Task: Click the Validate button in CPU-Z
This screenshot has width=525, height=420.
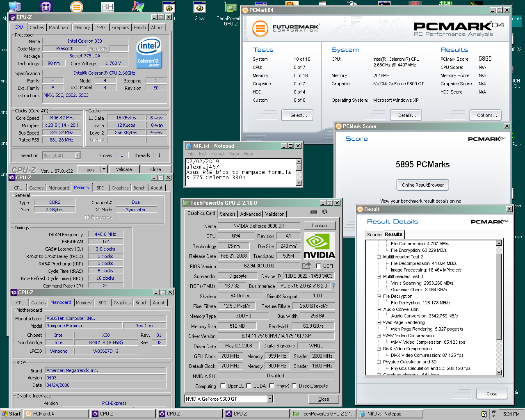Action: (x=124, y=169)
